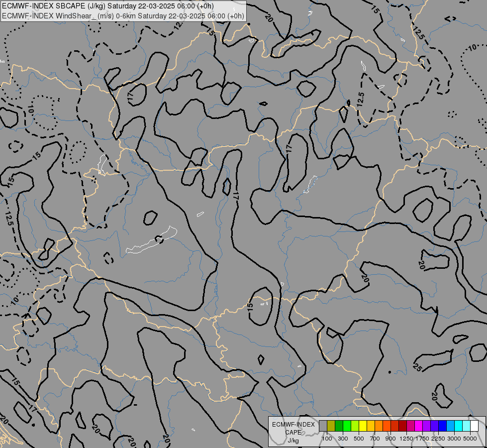The height and width of the screenshot is (448, 487).
Task: Click the legend tick label 2250
Action: 439,439
